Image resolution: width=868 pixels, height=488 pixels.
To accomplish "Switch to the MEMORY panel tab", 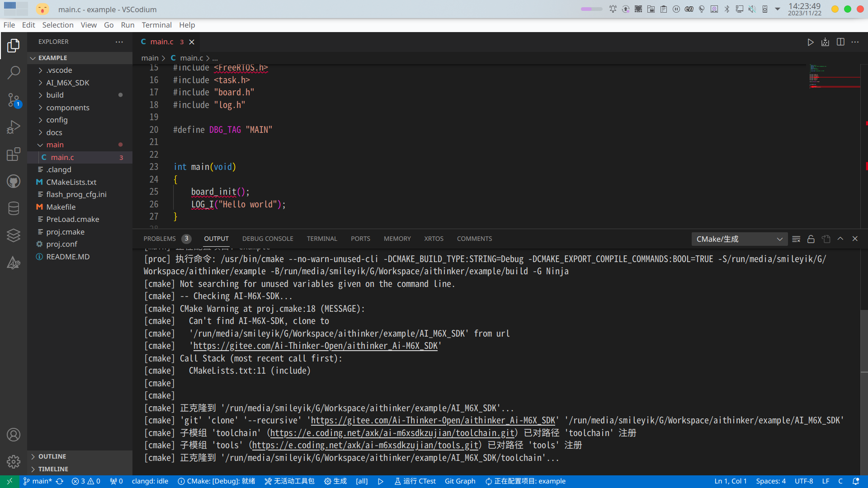I will [x=397, y=239].
